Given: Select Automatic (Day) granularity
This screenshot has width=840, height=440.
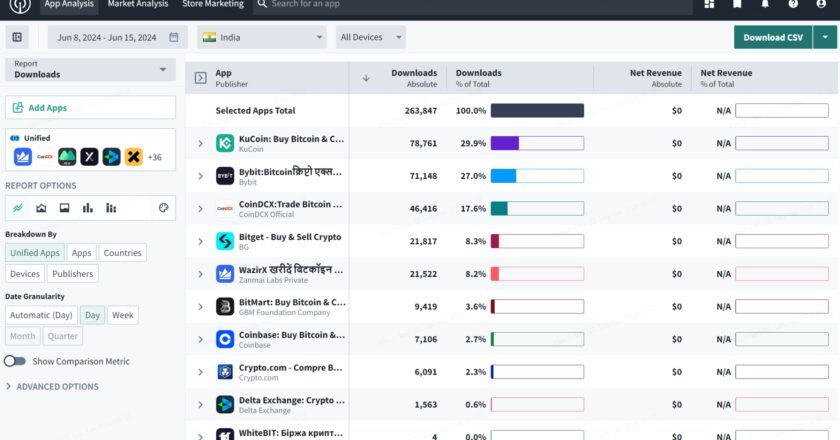Looking at the screenshot, I should [x=41, y=315].
